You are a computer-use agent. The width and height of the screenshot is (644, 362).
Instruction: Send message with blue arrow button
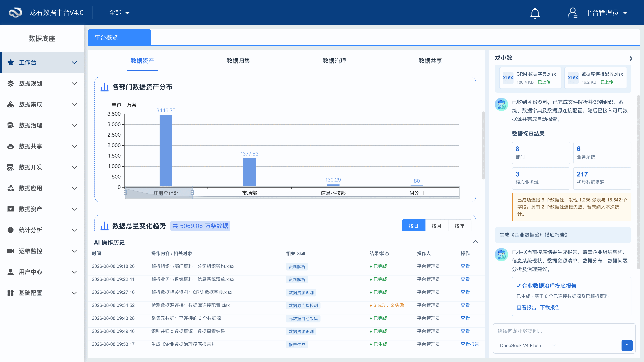coord(627,346)
